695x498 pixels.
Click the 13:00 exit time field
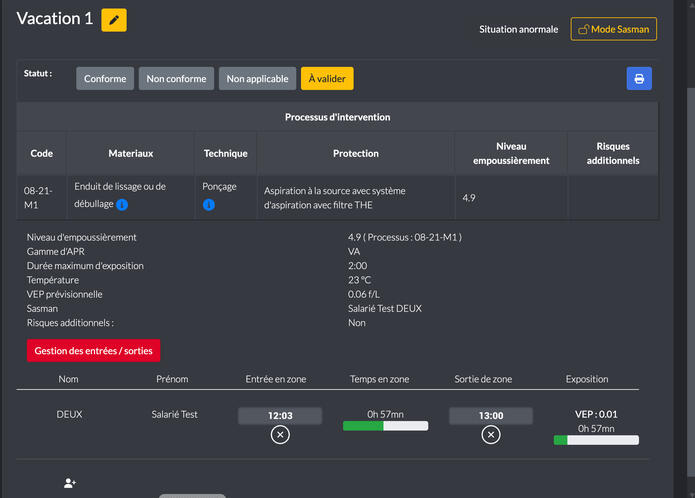click(x=490, y=415)
